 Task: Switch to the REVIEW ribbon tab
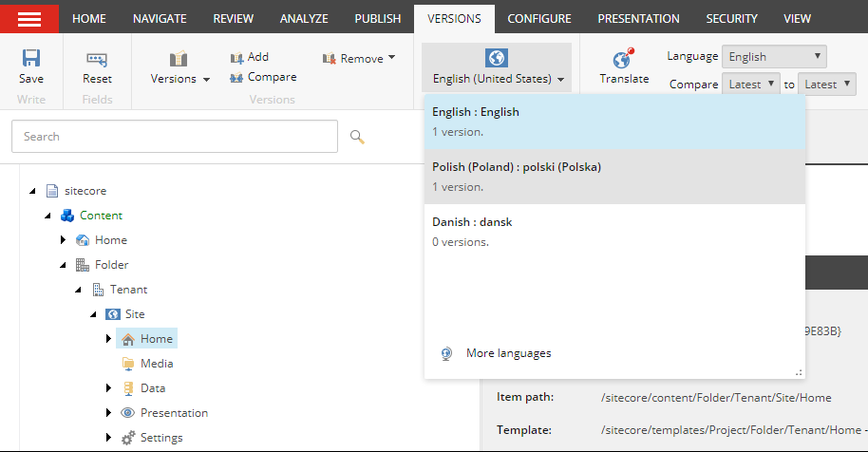(x=233, y=19)
